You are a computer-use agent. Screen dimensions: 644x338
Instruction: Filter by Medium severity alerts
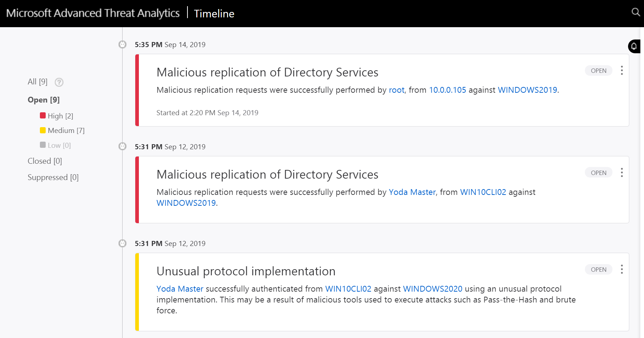pyautogui.click(x=62, y=130)
